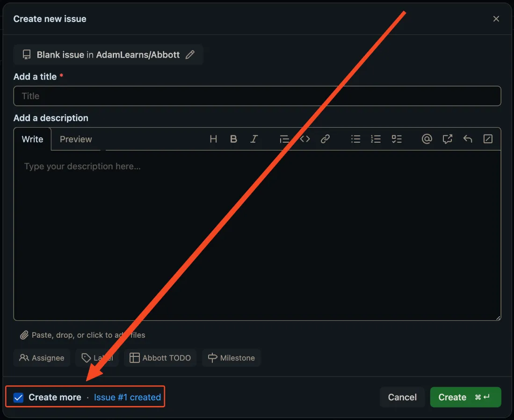Image resolution: width=514 pixels, height=420 pixels.
Task: Open the Milestone selector
Action: pos(232,358)
